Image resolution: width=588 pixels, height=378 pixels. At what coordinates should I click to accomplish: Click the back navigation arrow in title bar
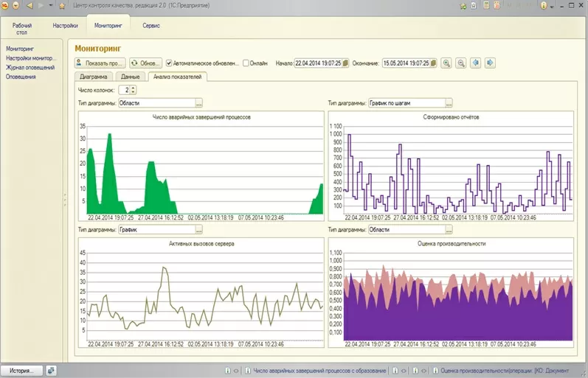point(29,5)
